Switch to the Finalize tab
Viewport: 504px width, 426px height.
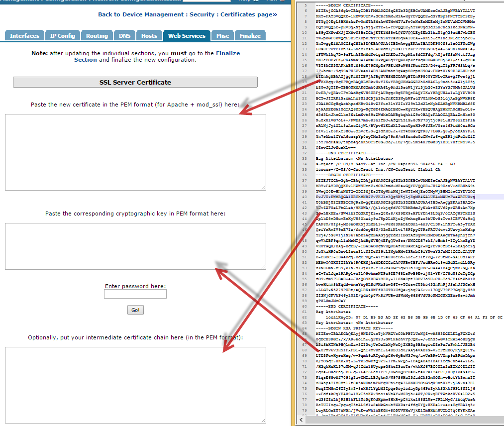tap(250, 36)
